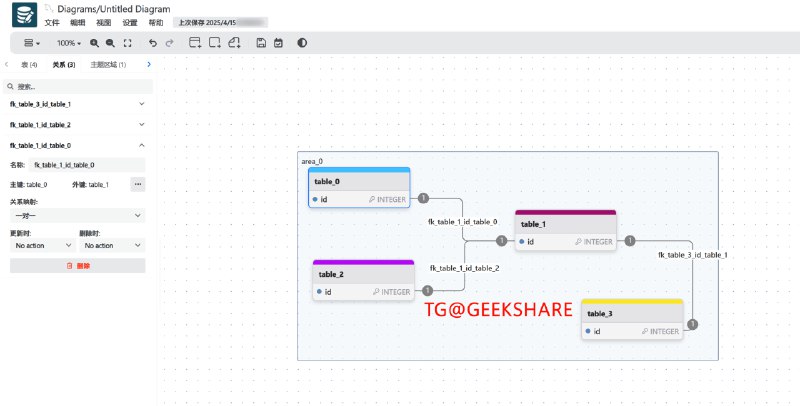Viewport: 800px width, 406px height.
Task: Open the 关系映射 cardinality dropdown
Action: 77,215
